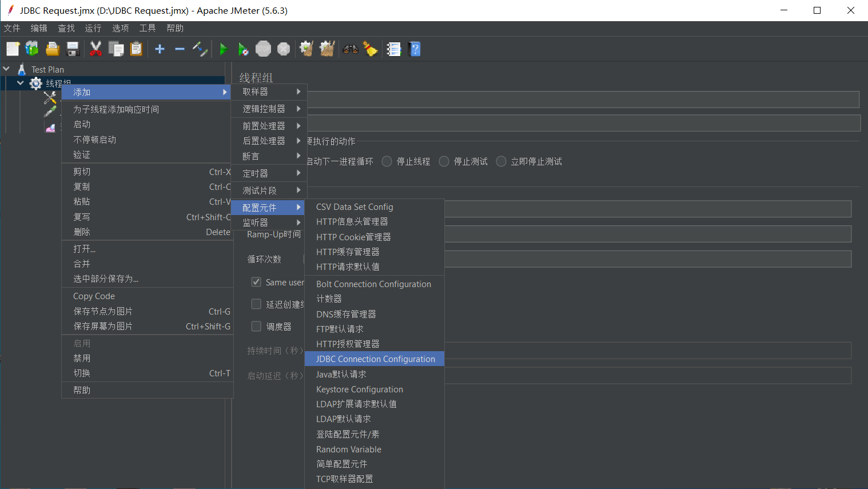Click 验证 in the context menu
The width and height of the screenshot is (868, 489).
point(148,154)
